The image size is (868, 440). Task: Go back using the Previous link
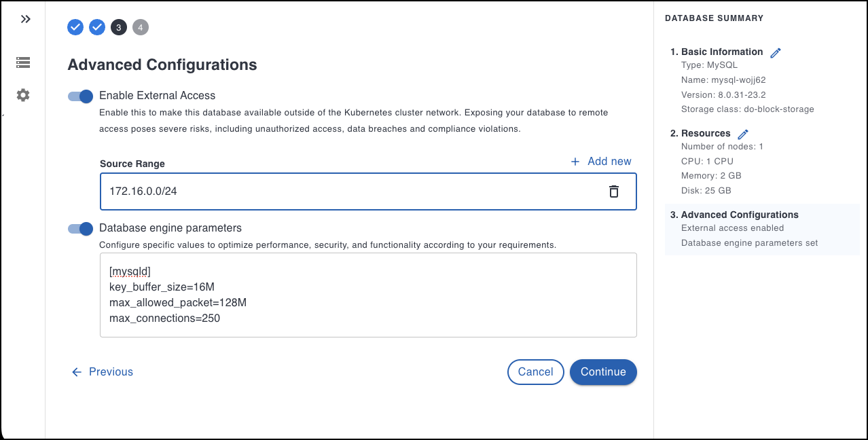pos(103,372)
